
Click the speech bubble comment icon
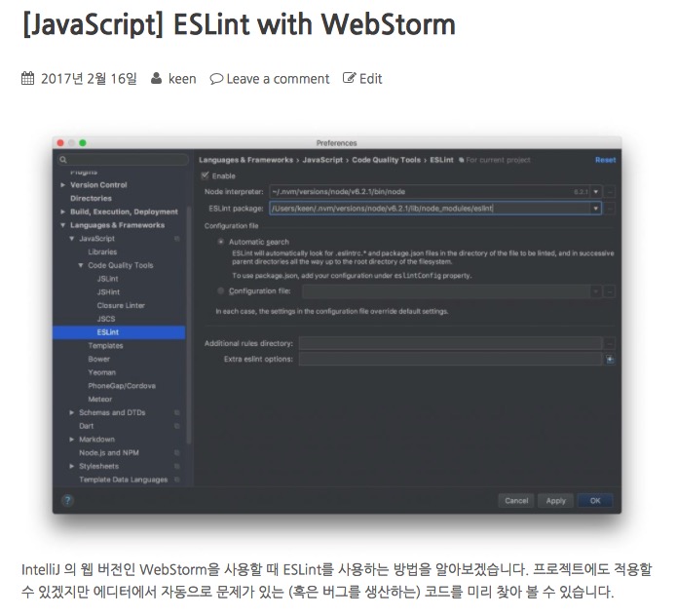pos(216,79)
